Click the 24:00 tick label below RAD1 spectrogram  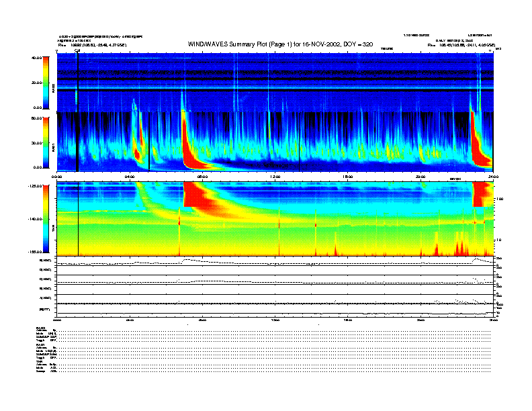pyautogui.click(x=493, y=177)
